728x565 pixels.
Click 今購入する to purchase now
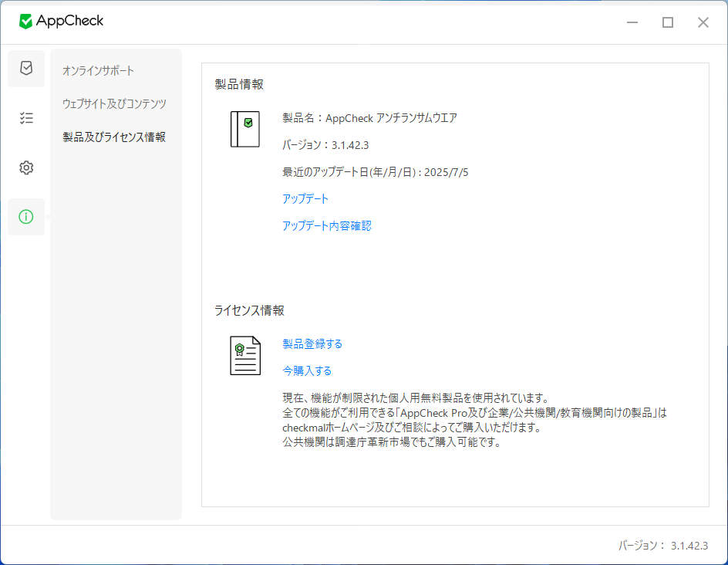(307, 370)
